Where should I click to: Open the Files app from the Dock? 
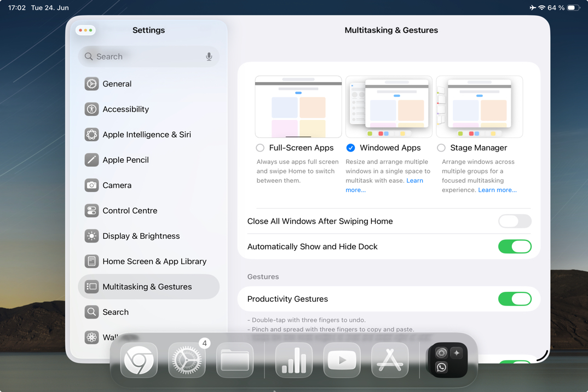click(235, 360)
